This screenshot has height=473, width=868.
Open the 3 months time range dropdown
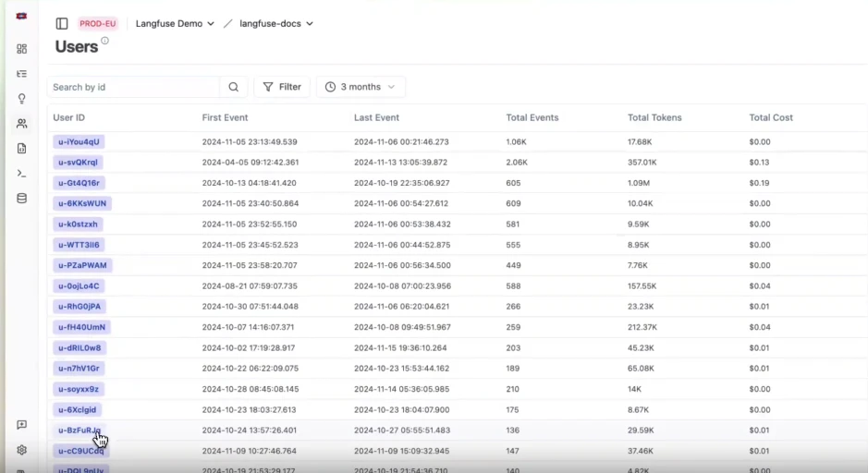(361, 87)
